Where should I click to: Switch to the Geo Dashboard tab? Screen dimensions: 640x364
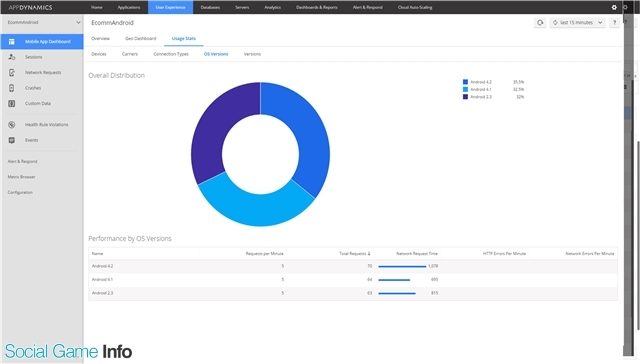pyautogui.click(x=140, y=38)
